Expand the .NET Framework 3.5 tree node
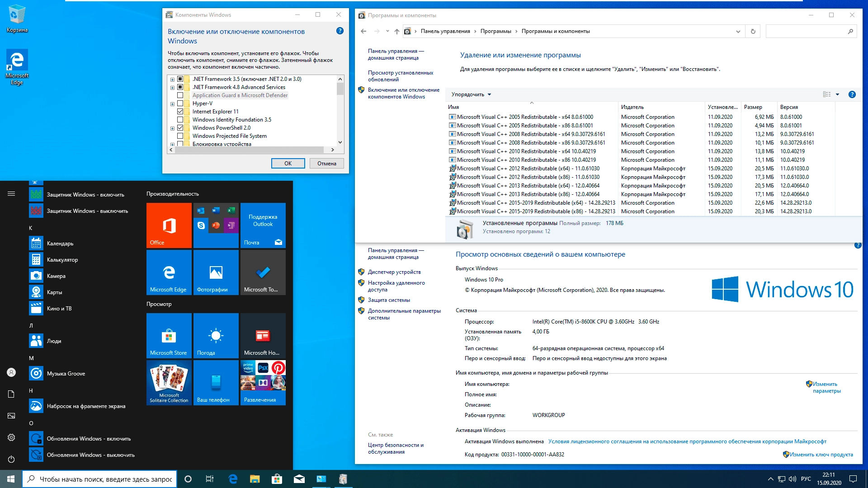This screenshot has width=868, height=488. (x=172, y=80)
